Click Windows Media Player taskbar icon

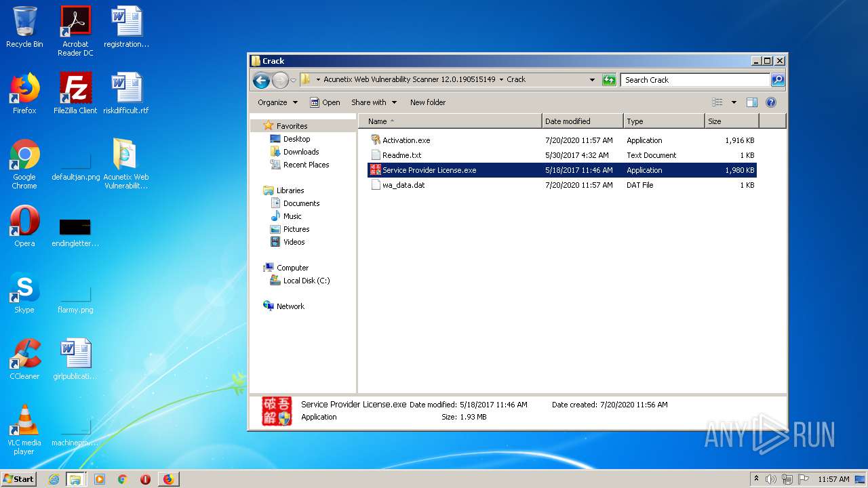(x=100, y=479)
